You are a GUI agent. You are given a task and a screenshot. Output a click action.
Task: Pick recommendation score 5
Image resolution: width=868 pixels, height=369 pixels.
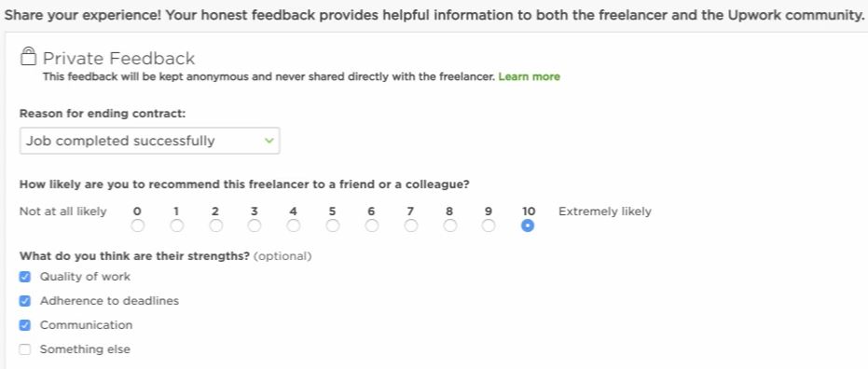click(332, 225)
